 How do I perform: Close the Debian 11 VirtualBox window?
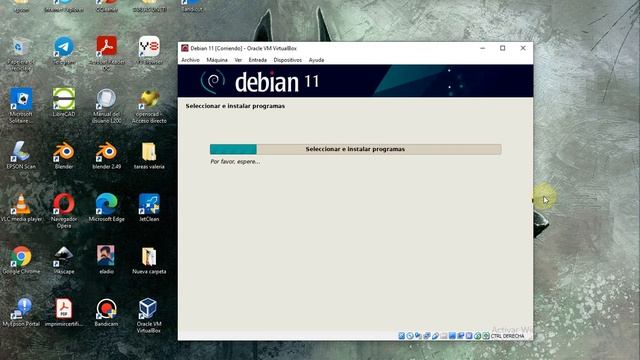[523, 48]
